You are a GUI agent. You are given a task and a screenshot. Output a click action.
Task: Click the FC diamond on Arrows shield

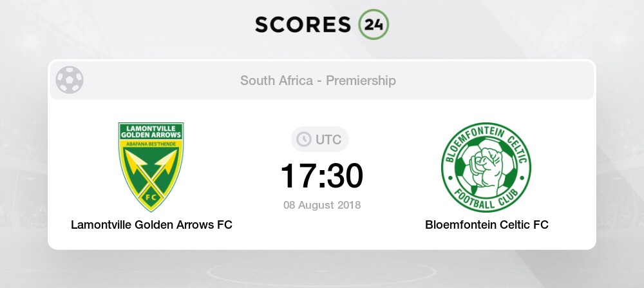tap(151, 197)
